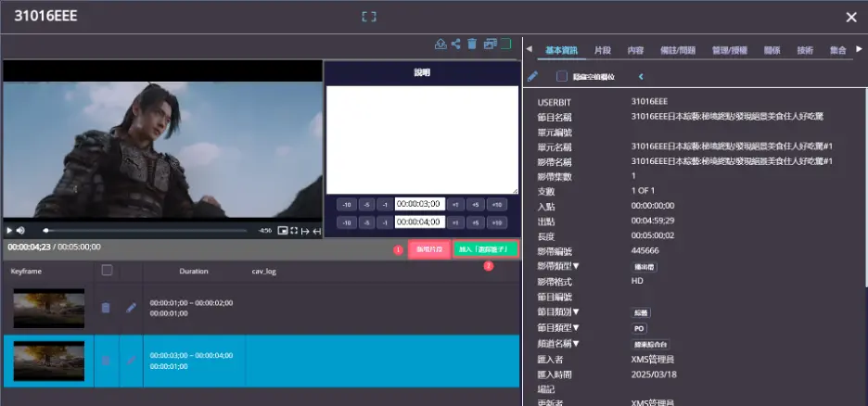
Task: Open the 備註/問題 tab
Action: click(676, 50)
